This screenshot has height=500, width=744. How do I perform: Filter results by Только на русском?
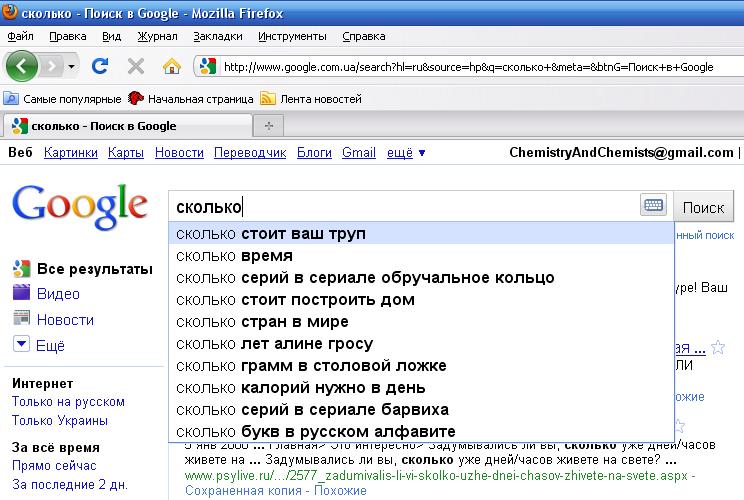pyautogui.click(x=68, y=402)
